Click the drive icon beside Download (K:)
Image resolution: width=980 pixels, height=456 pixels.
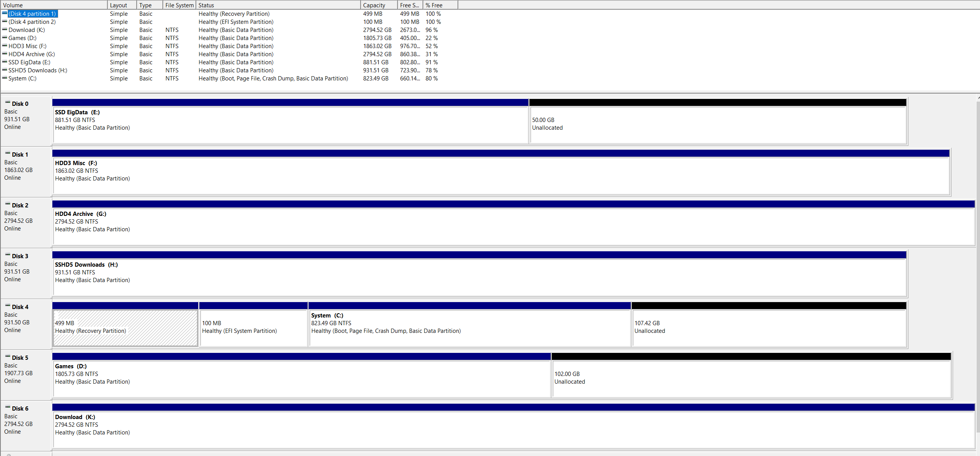(x=5, y=30)
